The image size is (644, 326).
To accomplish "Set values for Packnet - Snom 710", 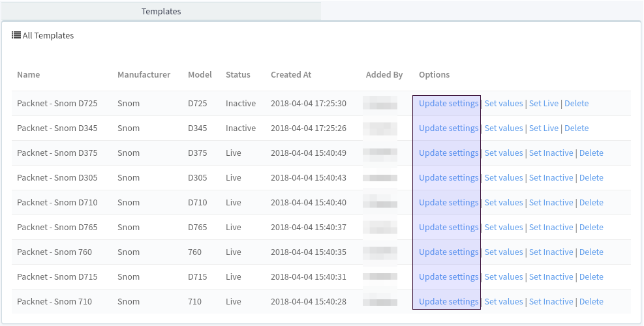I will (x=504, y=301).
